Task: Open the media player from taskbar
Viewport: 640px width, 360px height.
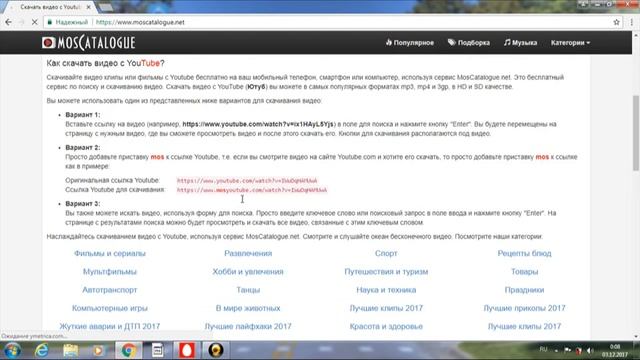Action: coord(99,350)
